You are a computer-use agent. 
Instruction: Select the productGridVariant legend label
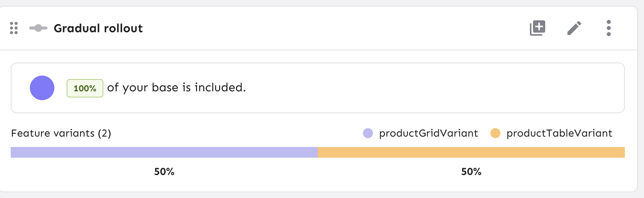(428, 133)
